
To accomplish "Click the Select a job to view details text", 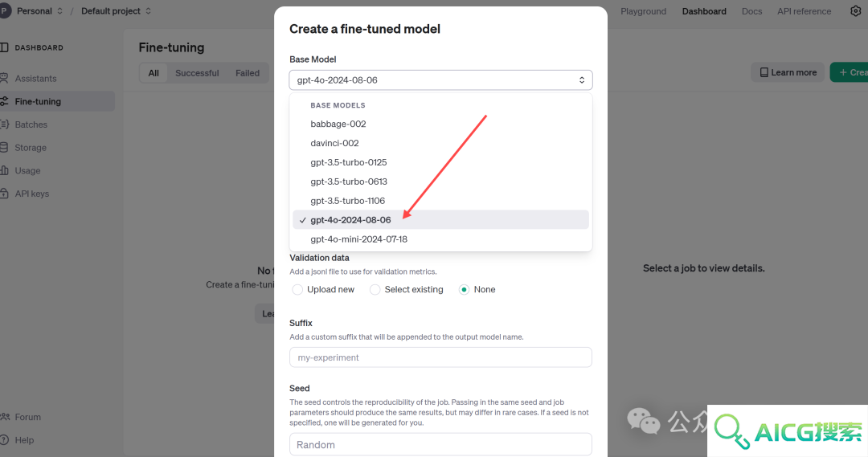I will [x=703, y=268].
